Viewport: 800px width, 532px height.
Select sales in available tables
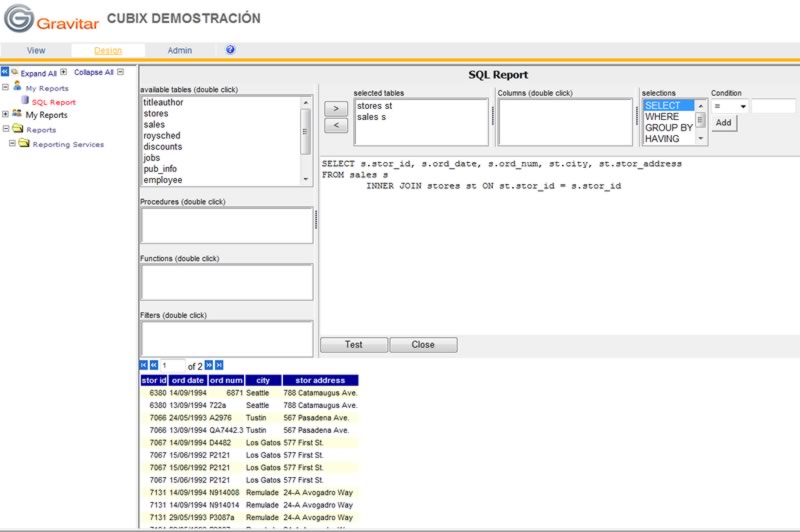point(222,124)
